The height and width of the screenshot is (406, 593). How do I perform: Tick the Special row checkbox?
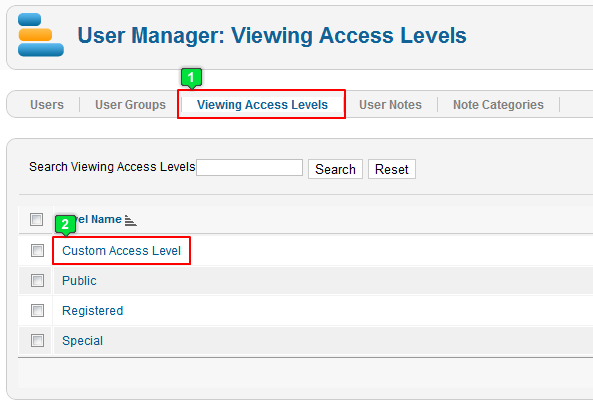(x=37, y=341)
